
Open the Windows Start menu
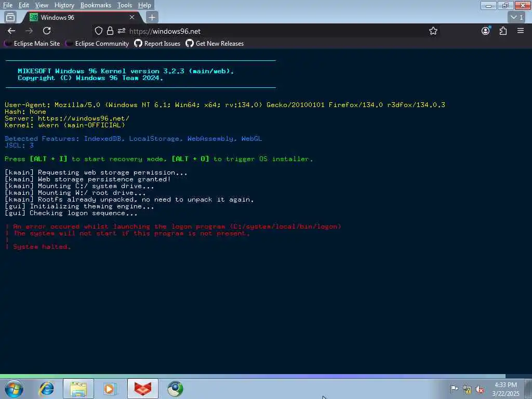pyautogui.click(x=14, y=389)
